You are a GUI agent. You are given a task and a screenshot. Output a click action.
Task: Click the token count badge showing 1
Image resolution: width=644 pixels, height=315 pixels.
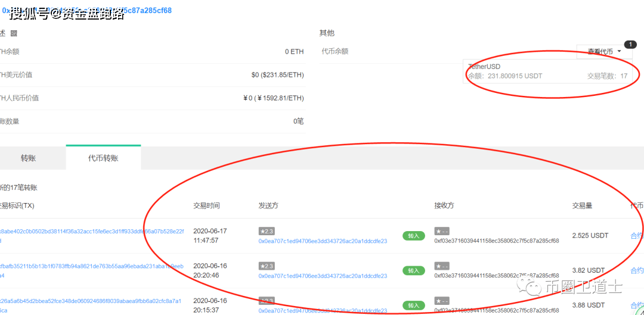630,45
